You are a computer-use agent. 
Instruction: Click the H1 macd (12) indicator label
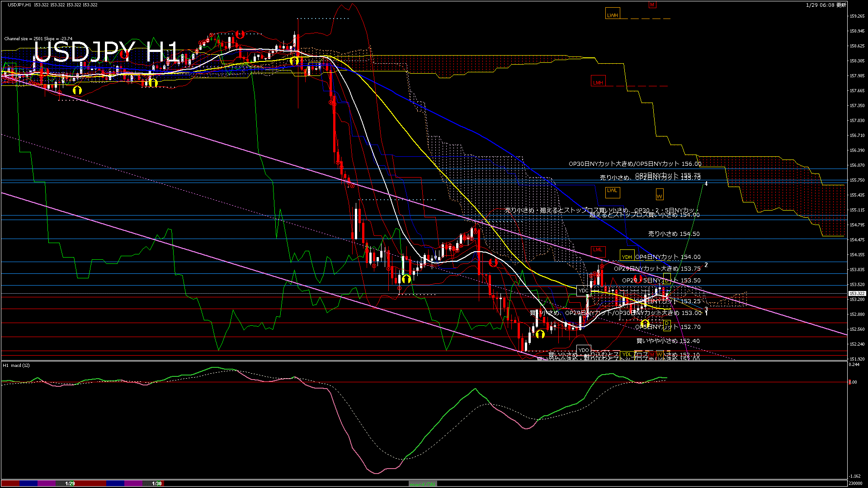tap(16, 365)
